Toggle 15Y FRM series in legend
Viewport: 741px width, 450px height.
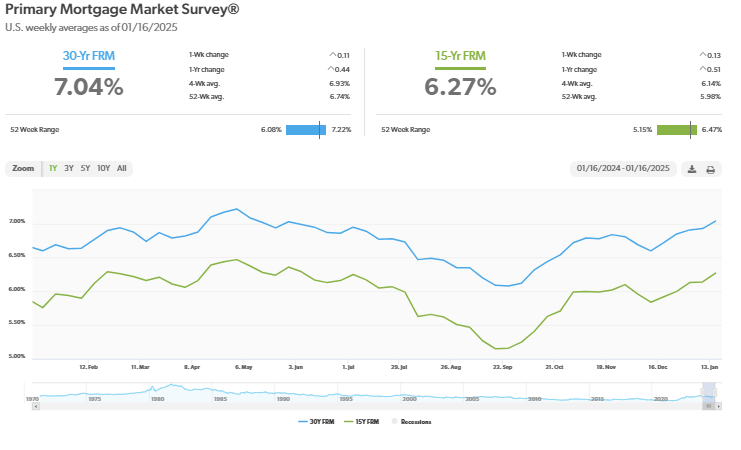tap(362, 422)
